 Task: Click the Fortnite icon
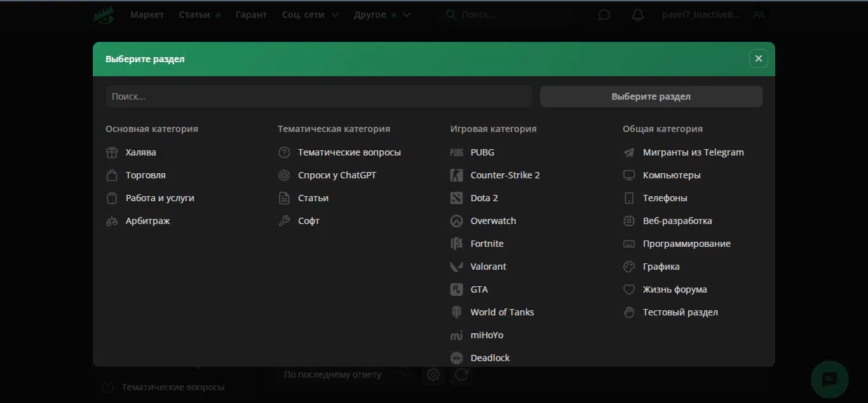[456, 244]
